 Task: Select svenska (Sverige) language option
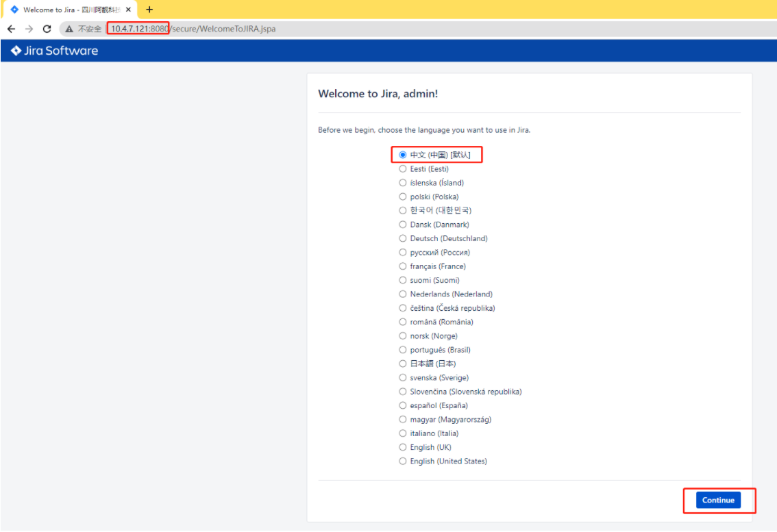click(403, 377)
